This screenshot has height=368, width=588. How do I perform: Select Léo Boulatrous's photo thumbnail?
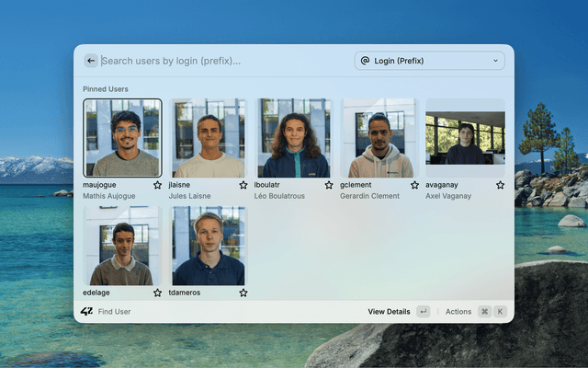(293, 138)
